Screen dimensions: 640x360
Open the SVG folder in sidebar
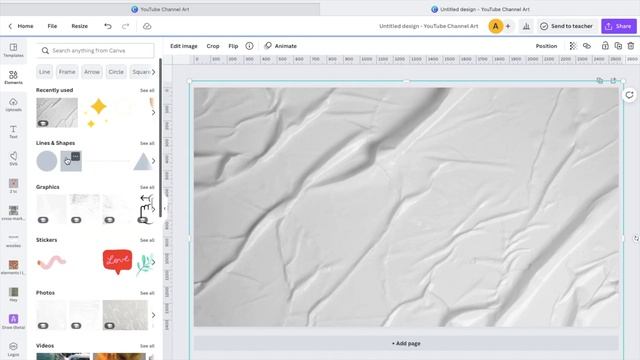click(x=13, y=159)
